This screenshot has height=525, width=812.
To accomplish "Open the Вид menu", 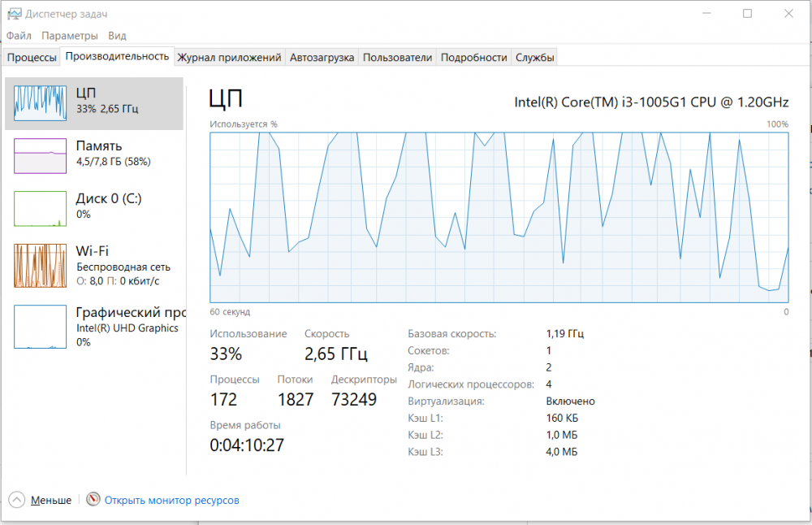I will point(117,36).
